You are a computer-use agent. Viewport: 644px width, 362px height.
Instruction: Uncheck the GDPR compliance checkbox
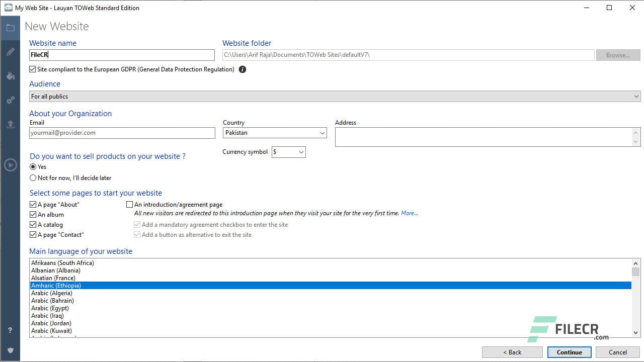click(x=32, y=69)
